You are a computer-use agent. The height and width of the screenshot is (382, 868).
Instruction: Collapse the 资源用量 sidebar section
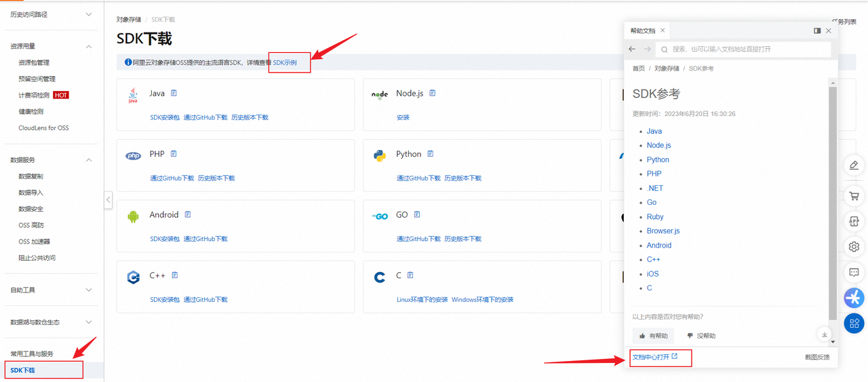coord(89,46)
